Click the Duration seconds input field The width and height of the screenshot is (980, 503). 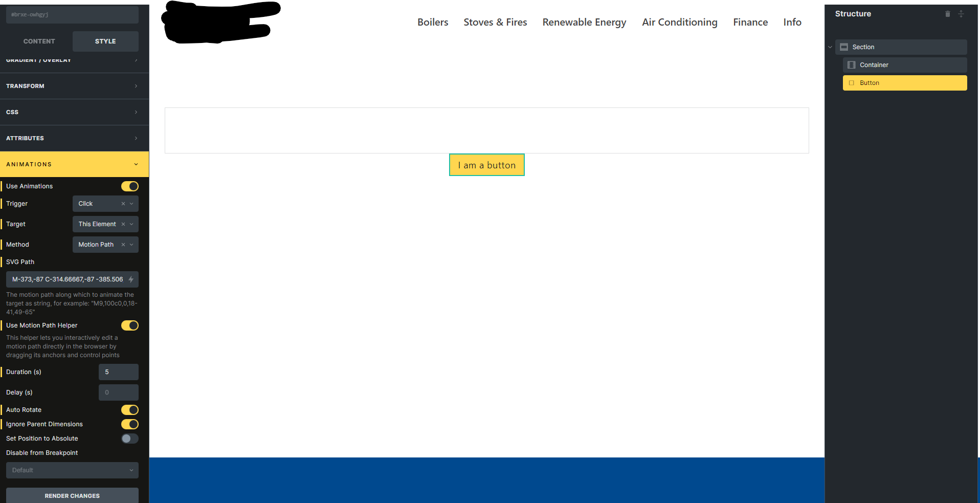click(x=118, y=372)
